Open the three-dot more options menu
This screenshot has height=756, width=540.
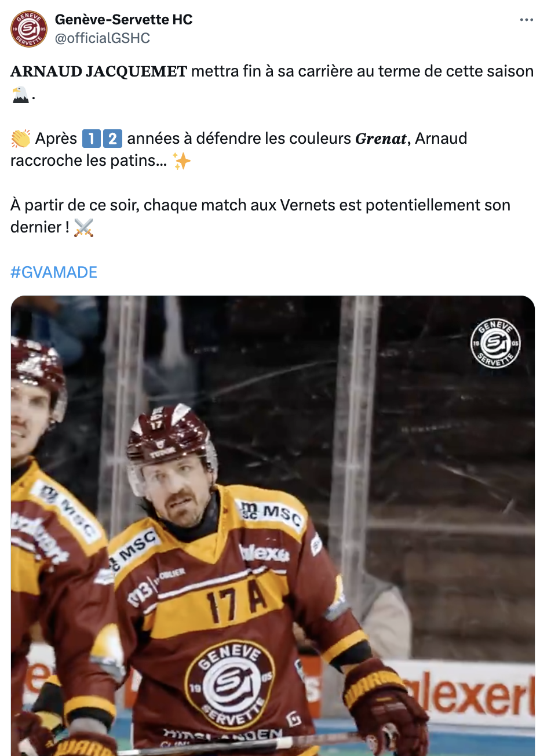point(526,20)
